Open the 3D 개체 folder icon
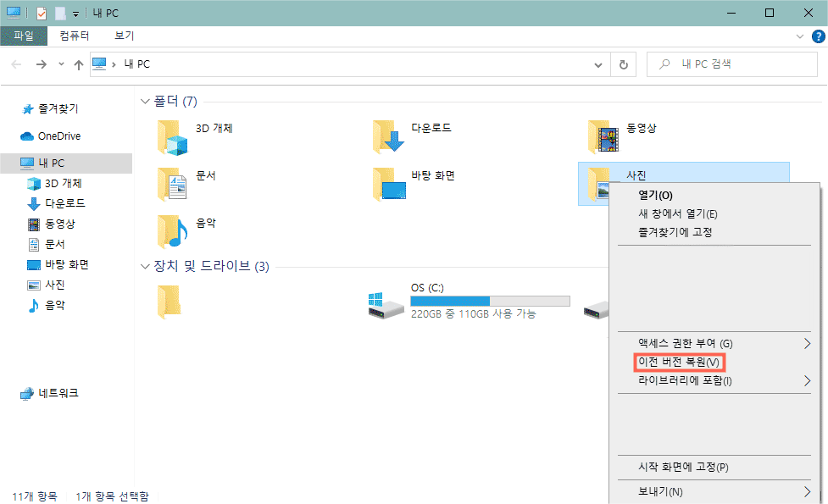The image size is (828, 504). (172, 136)
